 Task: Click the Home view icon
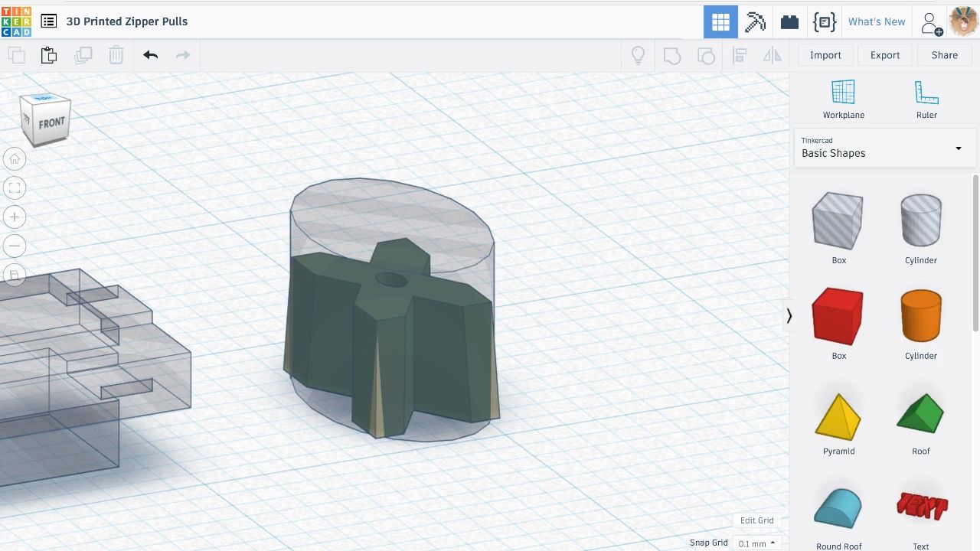point(15,158)
